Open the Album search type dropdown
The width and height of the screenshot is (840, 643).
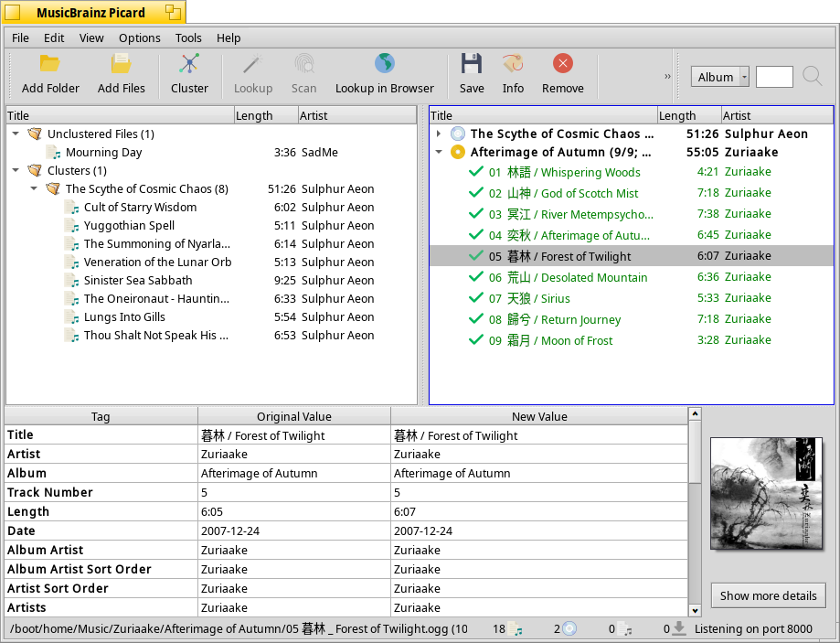click(x=720, y=77)
